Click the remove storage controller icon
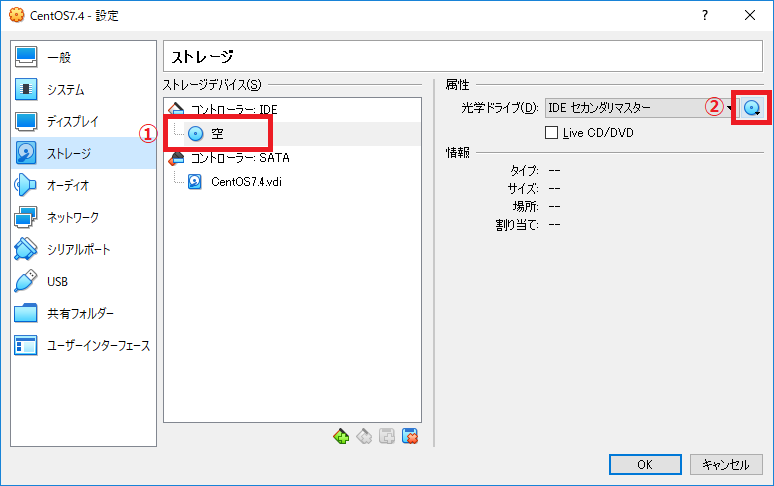Screen dimensions: 774x486 365,436
